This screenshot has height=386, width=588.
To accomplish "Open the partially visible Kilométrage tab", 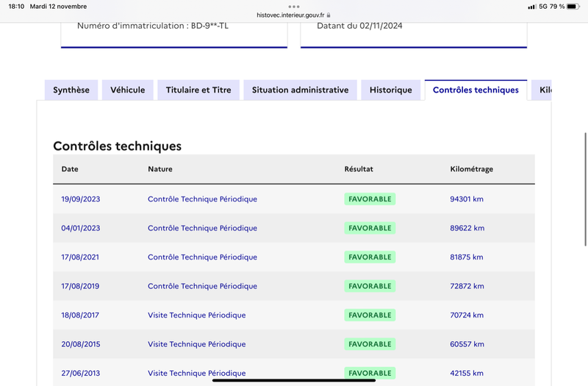I will coord(542,90).
